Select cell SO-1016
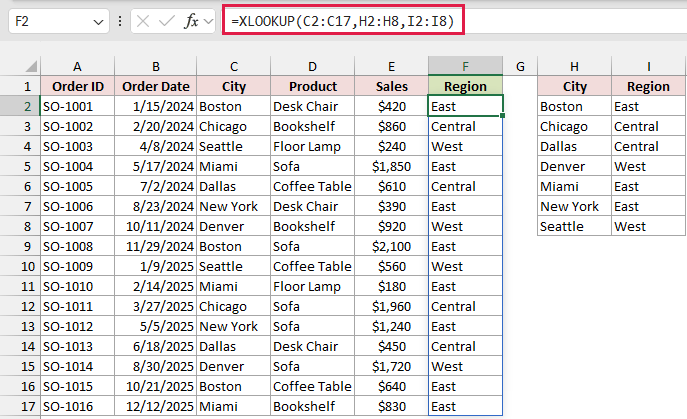 coord(77,406)
